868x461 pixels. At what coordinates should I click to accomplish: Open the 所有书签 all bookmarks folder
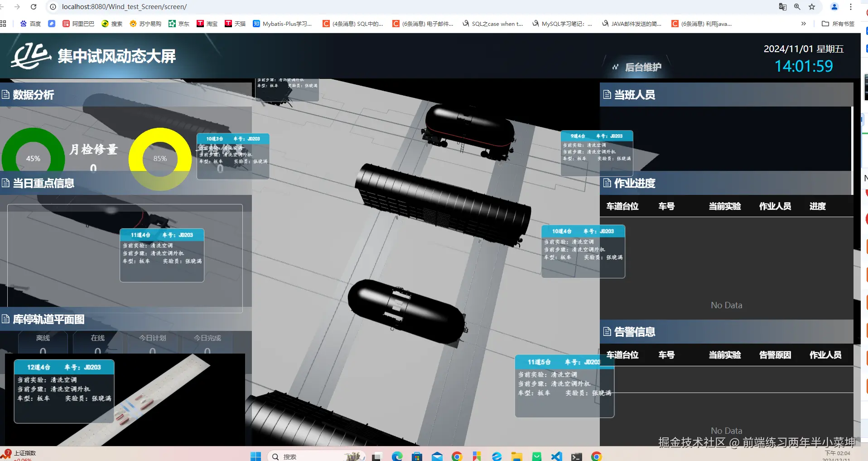[x=838, y=24]
